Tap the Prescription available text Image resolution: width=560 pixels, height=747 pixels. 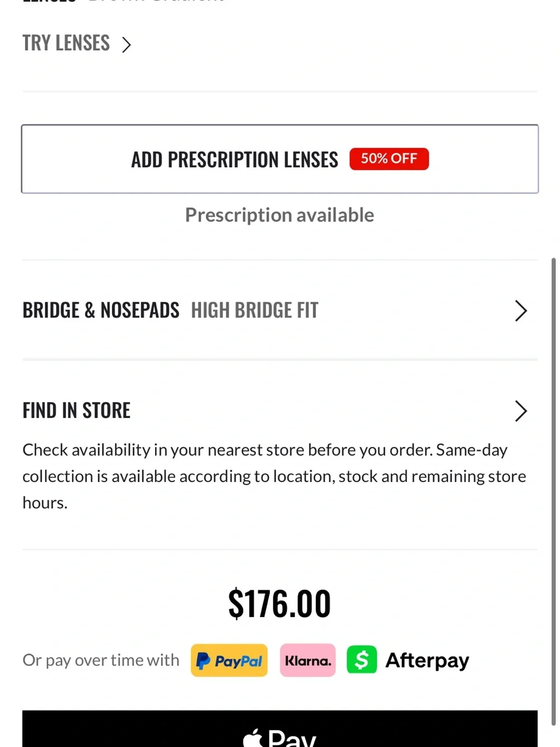click(280, 215)
